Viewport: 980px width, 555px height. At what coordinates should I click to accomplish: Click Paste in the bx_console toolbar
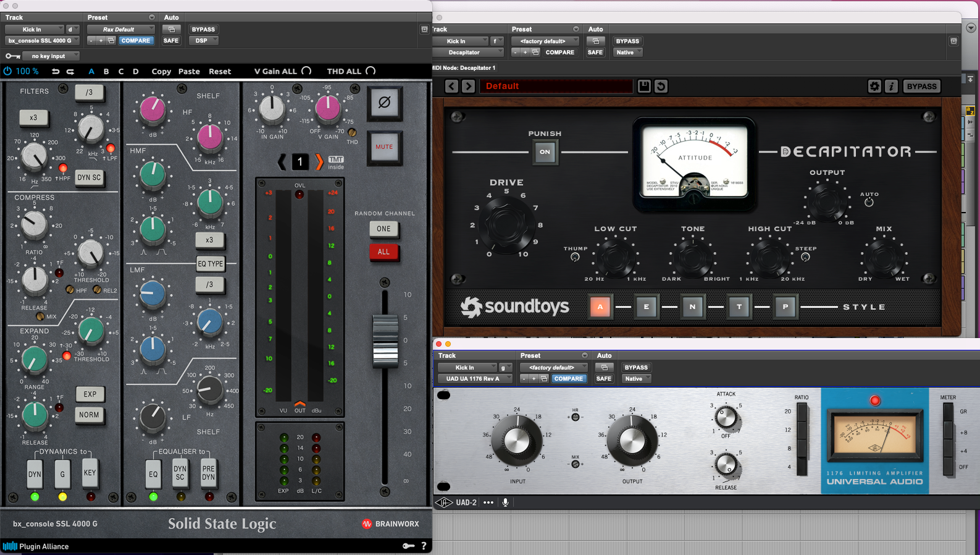(x=189, y=71)
